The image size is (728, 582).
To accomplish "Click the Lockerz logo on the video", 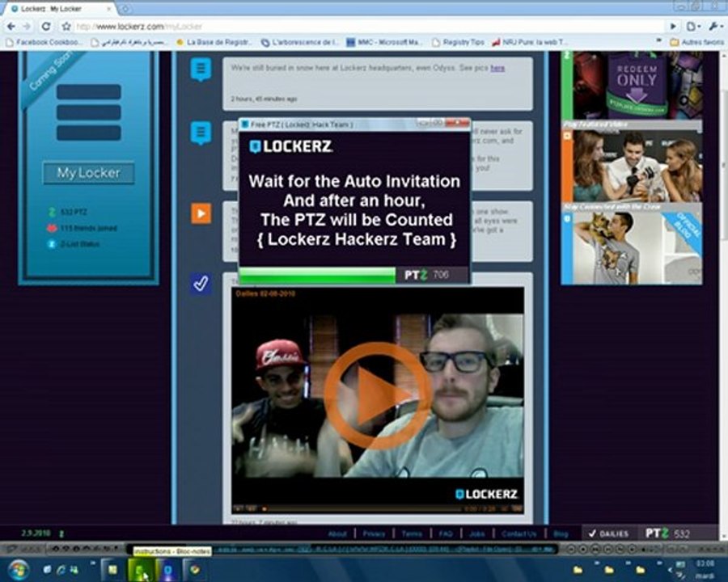I will click(x=486, y=494).
